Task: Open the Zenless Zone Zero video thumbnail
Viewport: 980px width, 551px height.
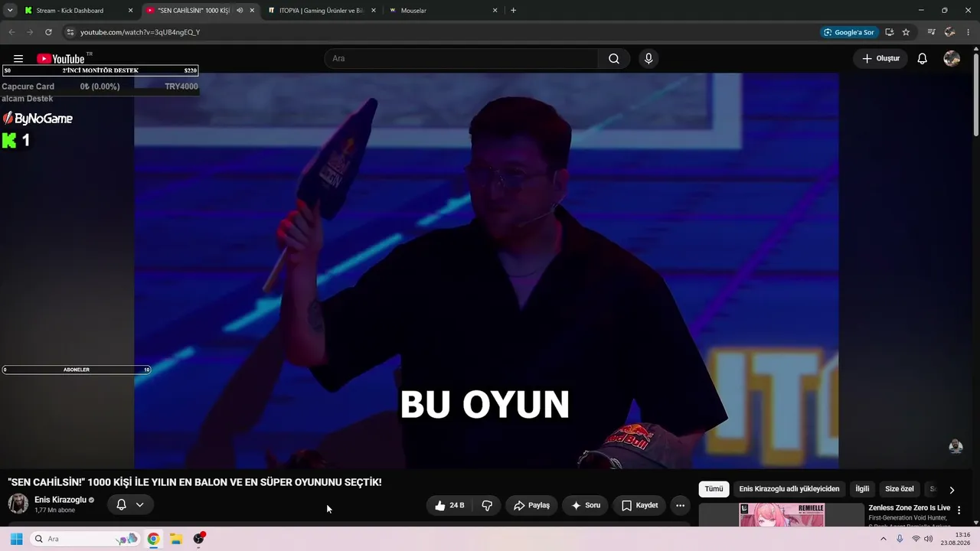Action: [782, 514]
